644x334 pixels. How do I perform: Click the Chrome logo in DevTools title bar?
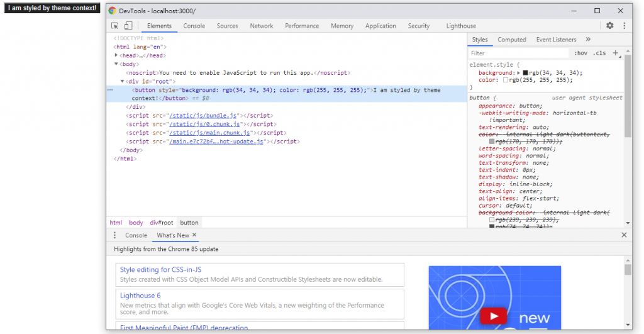click(112, 11)
